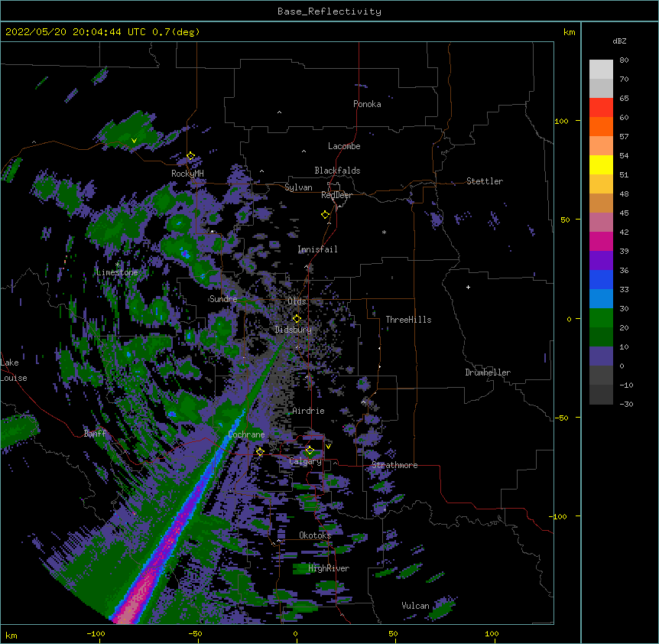Pick the orange swatch between 60 and 57
The height and width of the screenshot is (644, 659).
pyautogui.click(x=601, y=126)
